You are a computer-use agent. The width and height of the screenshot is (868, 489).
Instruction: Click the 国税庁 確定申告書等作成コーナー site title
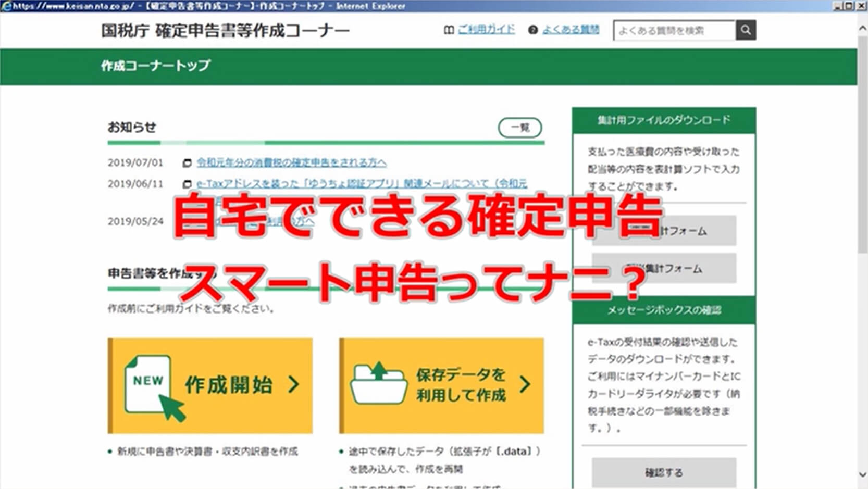click(225, 30)
